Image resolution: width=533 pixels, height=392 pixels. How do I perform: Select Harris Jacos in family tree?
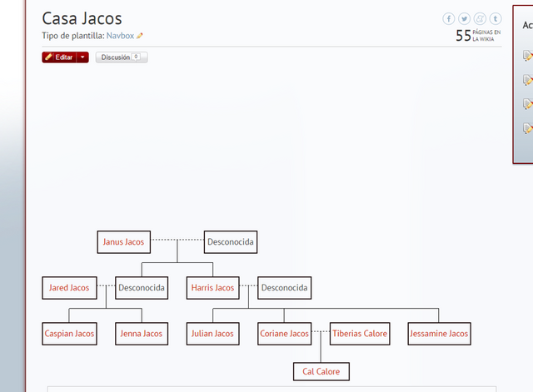(212, 288)
